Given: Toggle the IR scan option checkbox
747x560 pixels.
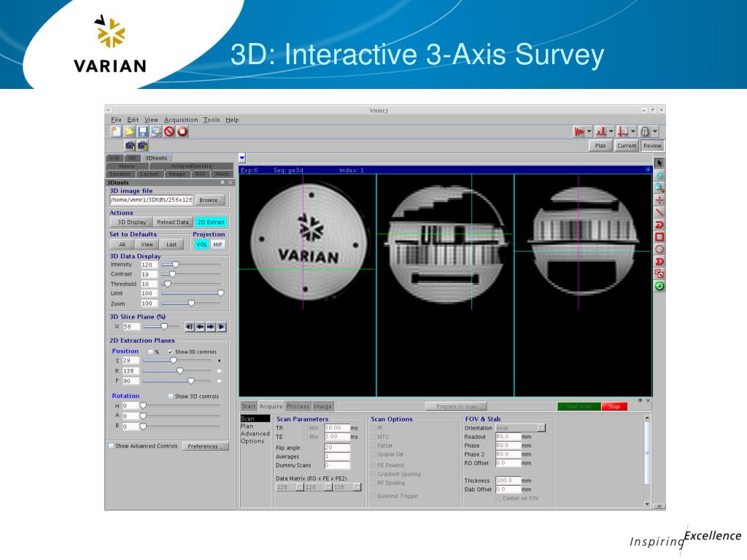Looking at the screenshot, I should 373,428.
